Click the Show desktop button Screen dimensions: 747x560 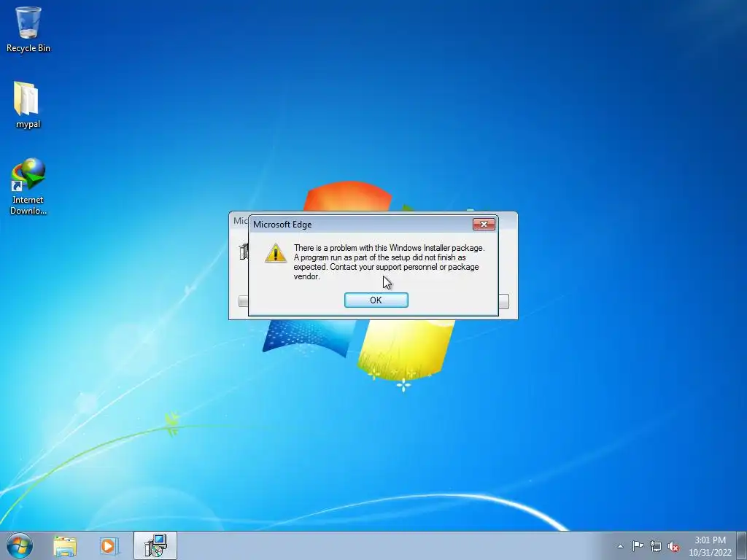click(x=742, y=545)
